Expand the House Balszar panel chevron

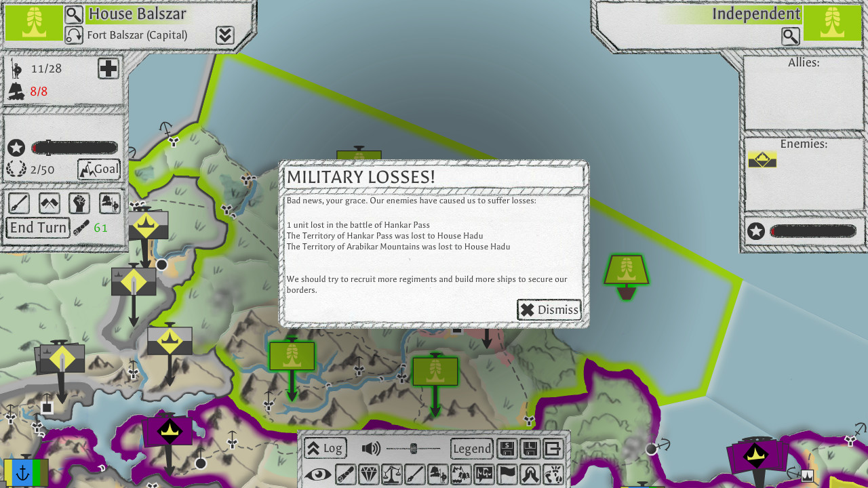225,36
